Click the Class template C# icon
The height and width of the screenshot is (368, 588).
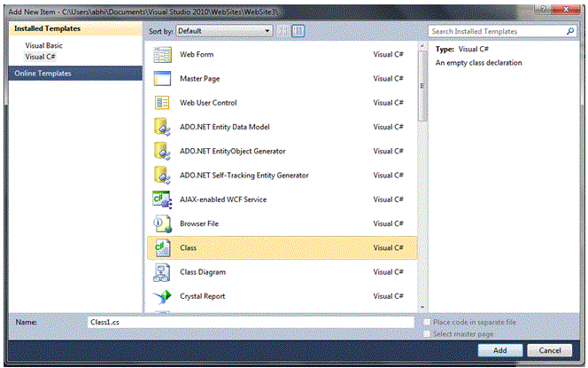coord(162,247)
